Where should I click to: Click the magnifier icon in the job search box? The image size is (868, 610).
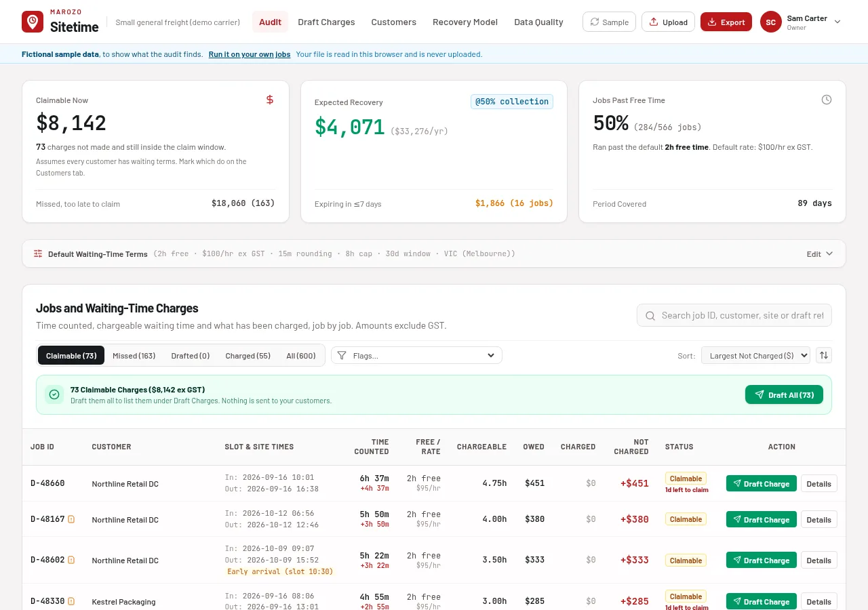650,315
